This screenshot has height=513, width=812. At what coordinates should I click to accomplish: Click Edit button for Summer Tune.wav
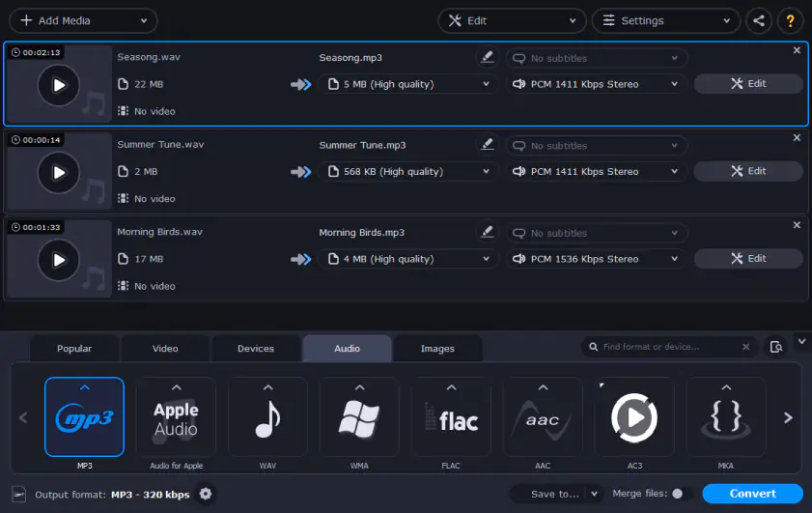pyautogui.click(x=748, y=171)
